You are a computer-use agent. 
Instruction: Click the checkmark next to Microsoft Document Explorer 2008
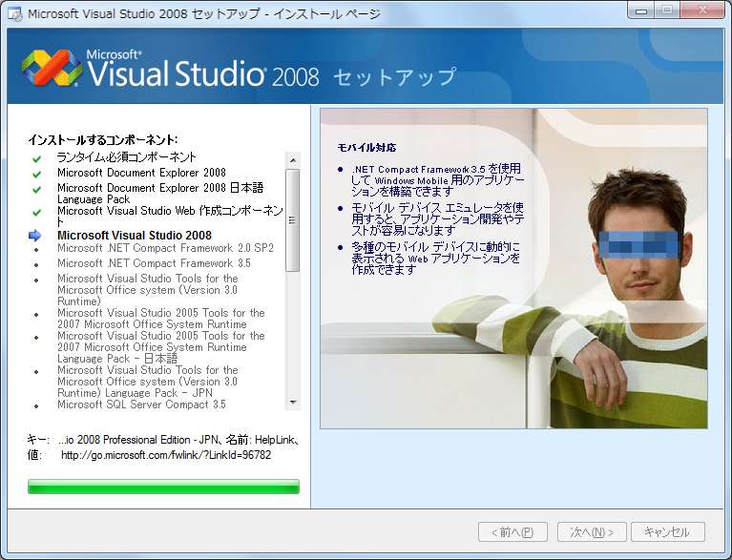[x=36, y=174]
